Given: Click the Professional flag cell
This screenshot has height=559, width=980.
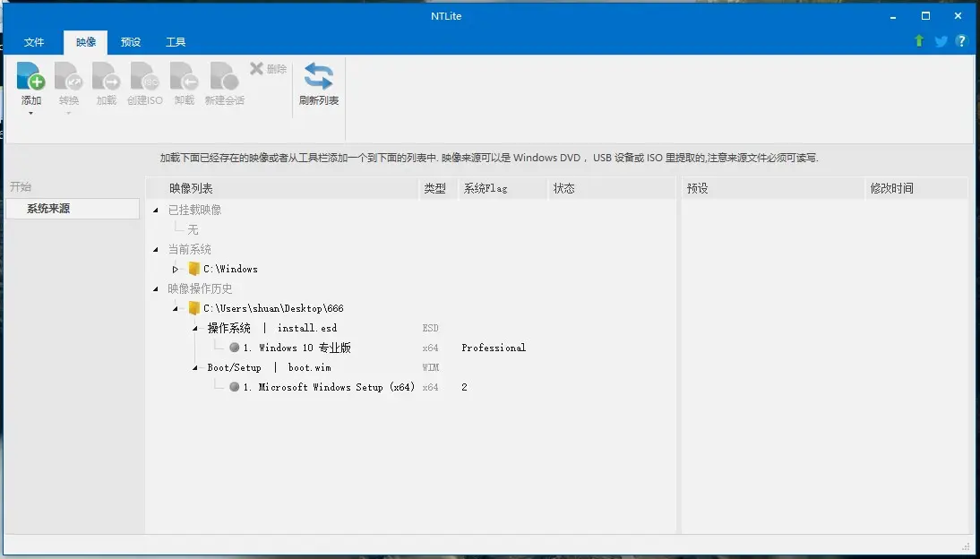Looking at the screenshot, I should [494, 348].
